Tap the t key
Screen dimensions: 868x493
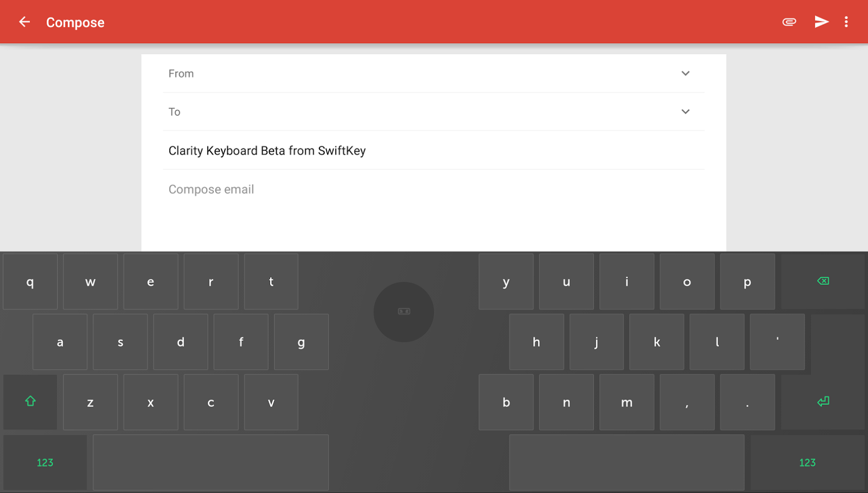click(x=271, y=282)
